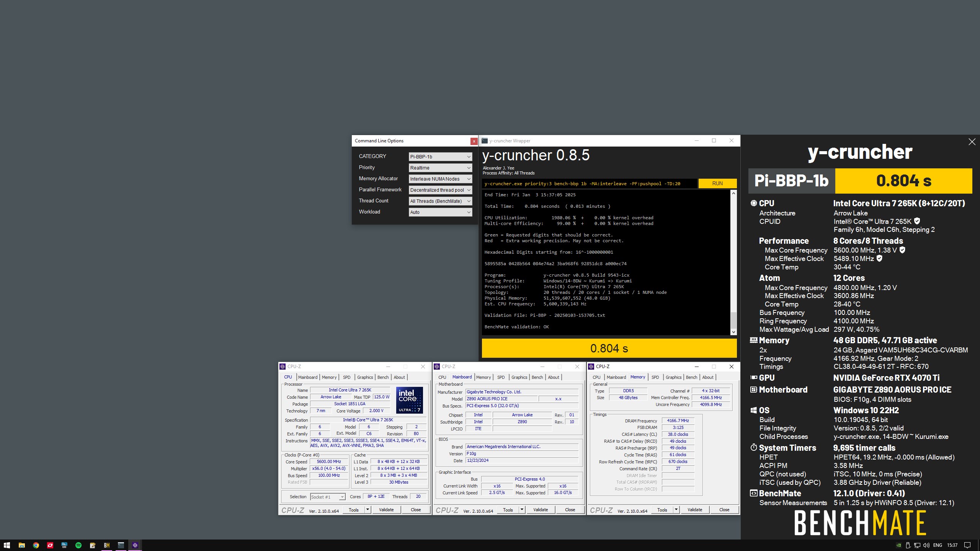Open the Priority dropdown set to Realtime
980x551 pixels.
(440, 168)
